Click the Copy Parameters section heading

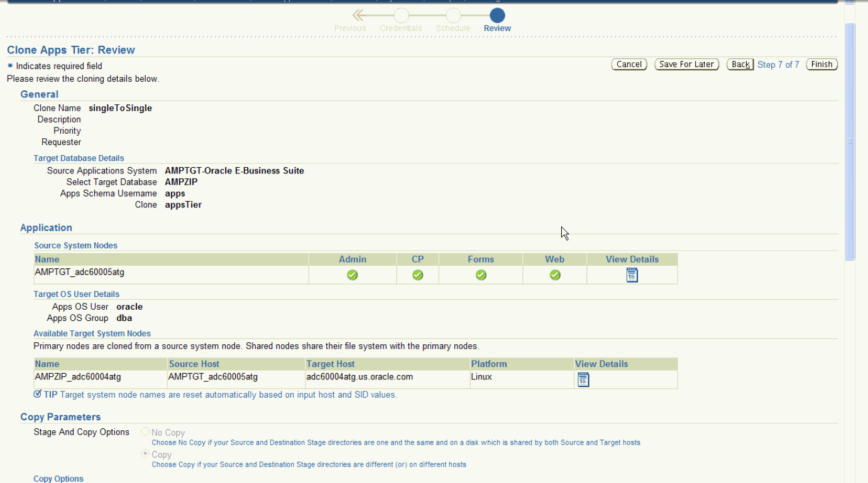point(60,417)
